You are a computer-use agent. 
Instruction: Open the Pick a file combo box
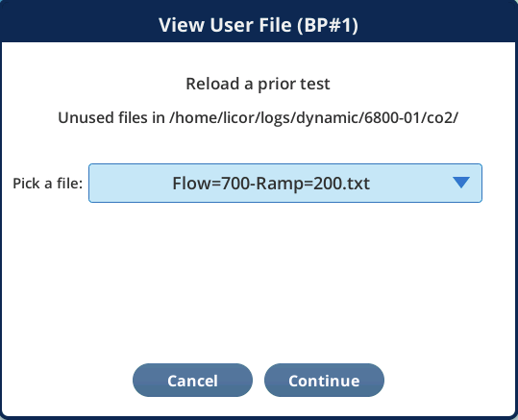pyautogui.click(x=285, y=183)
